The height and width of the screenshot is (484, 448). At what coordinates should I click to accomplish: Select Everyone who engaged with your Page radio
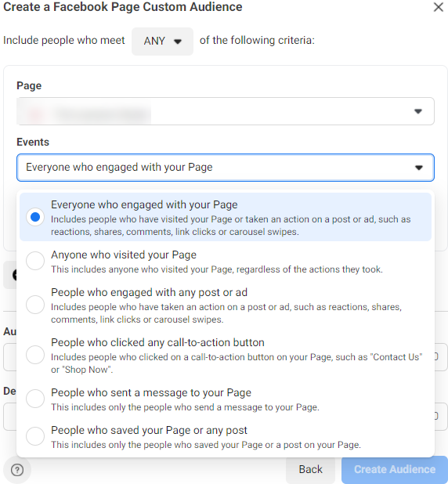click(35, 217)
